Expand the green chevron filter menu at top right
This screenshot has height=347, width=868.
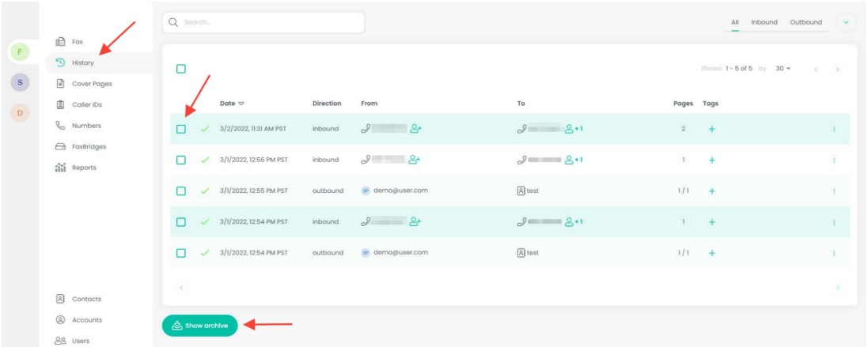point(847,23)
